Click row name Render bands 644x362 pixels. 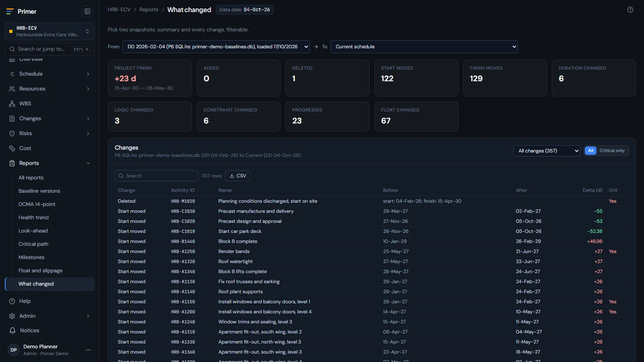[x=234, y=251]
